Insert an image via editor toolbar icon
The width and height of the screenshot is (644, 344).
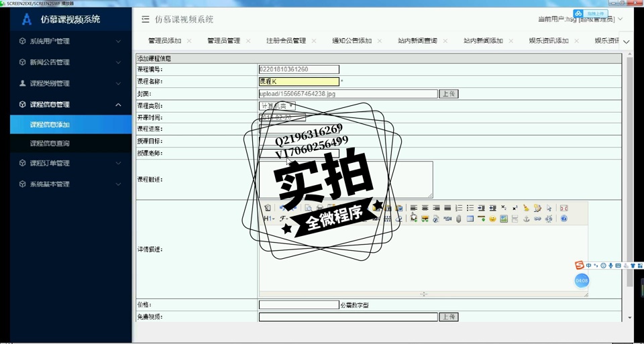(x=504, y=219)
